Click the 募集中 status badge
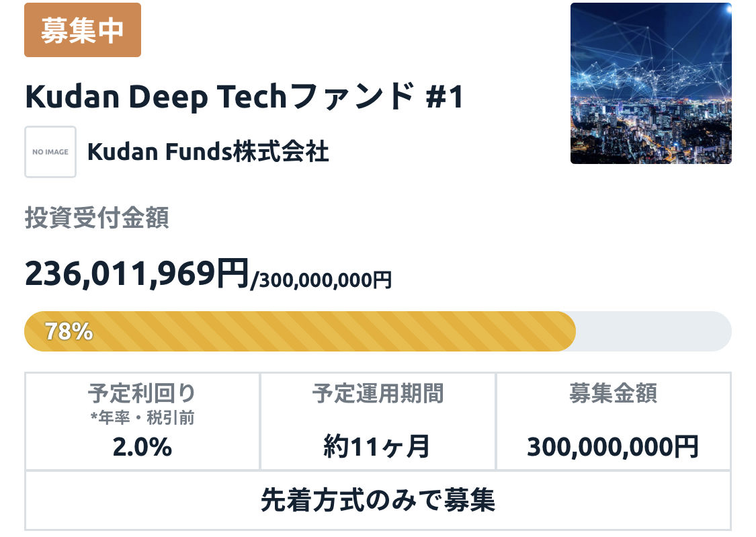 pos(83,30)
